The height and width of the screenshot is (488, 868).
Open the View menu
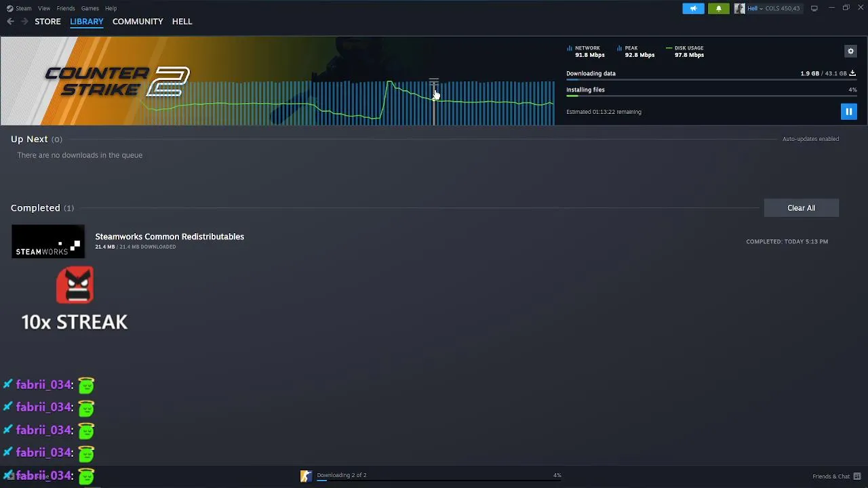click(44, 8)
